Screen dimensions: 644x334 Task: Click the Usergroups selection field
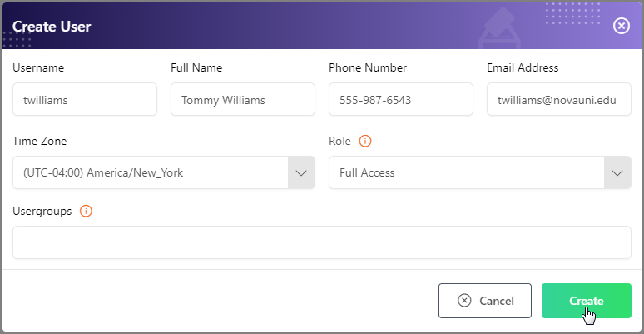point(322,242)
